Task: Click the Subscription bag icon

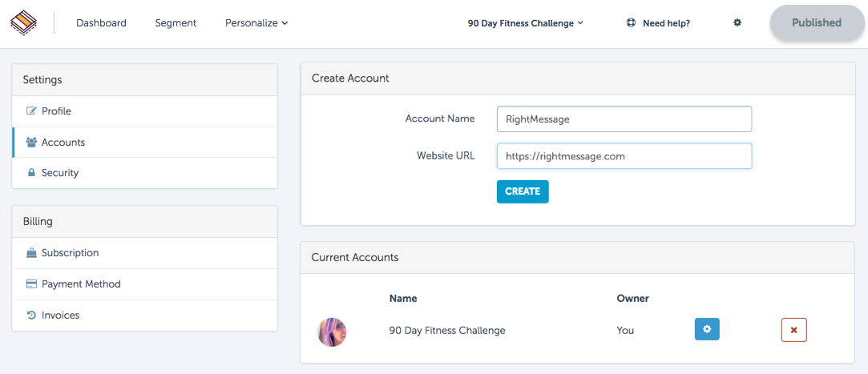Action: coord(31,253)
